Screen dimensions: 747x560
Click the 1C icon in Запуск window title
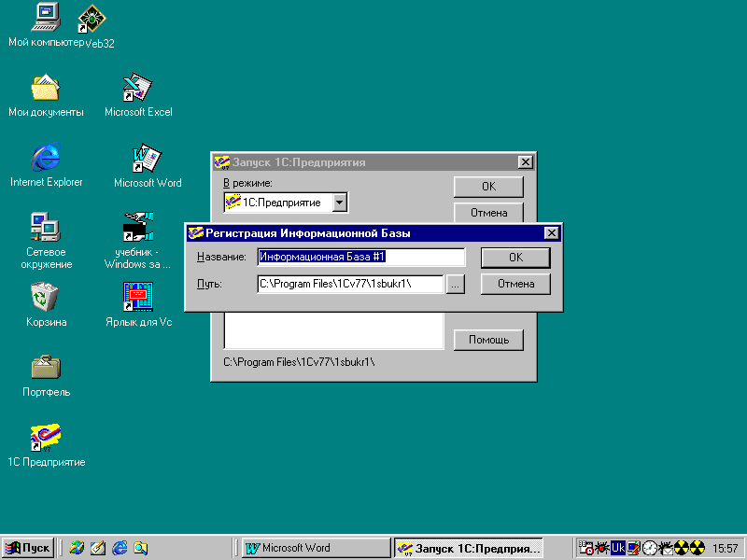click(x=221, y=162)
